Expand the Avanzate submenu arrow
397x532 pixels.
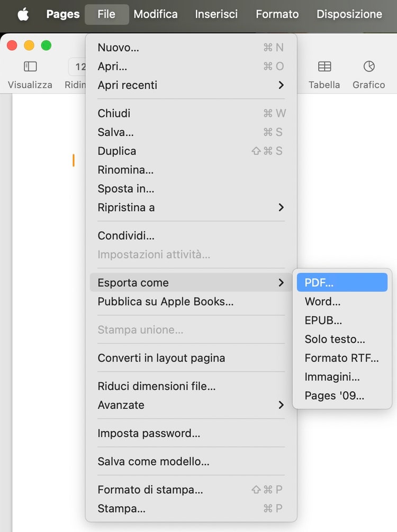(281, 405)
